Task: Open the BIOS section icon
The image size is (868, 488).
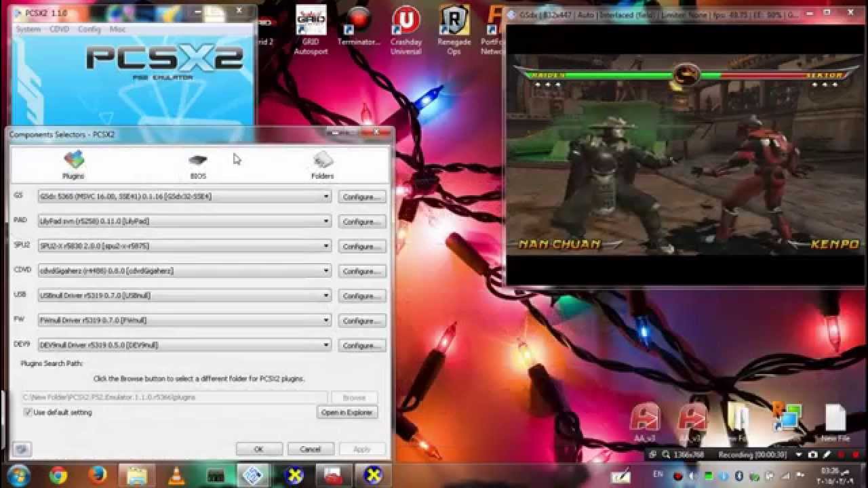Action: point(198,165)
